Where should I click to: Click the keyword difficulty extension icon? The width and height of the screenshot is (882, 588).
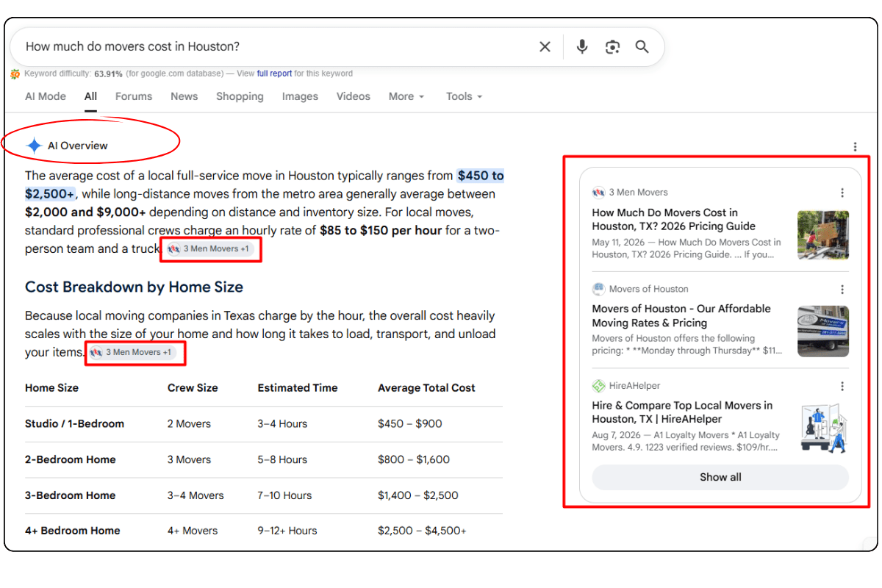click(x=15, y=74)
